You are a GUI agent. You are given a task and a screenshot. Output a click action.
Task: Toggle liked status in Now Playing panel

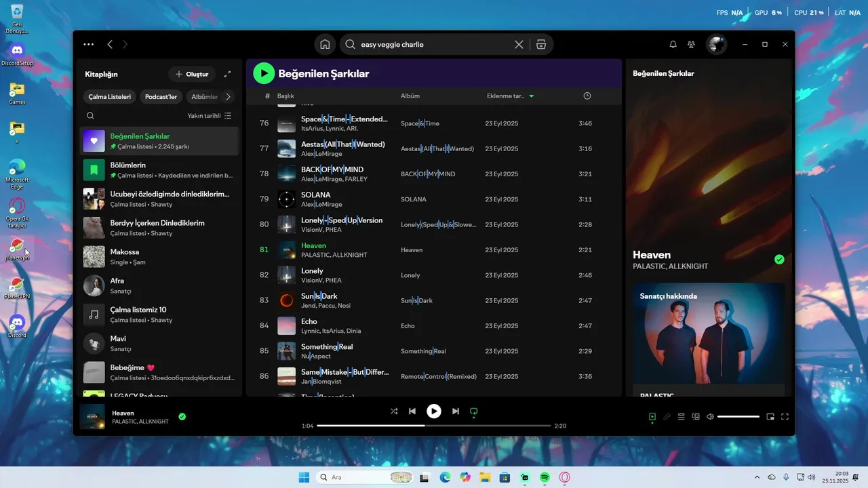tap(779, 260)
